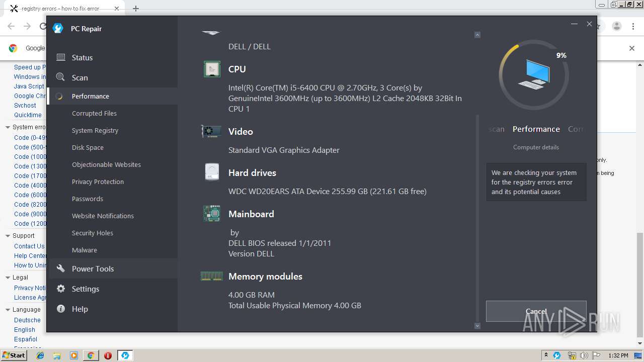Viewport: 644px width, 362px height.
Task: Open Passwords scan category
Action: pyautogui.click(x=88, y=199)
